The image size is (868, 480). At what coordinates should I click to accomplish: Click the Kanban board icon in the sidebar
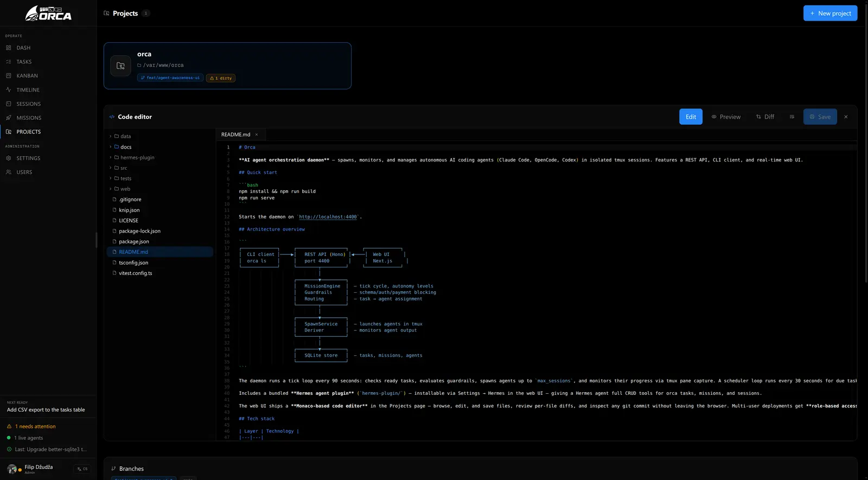pyautogui.click(x=9, y=76)
